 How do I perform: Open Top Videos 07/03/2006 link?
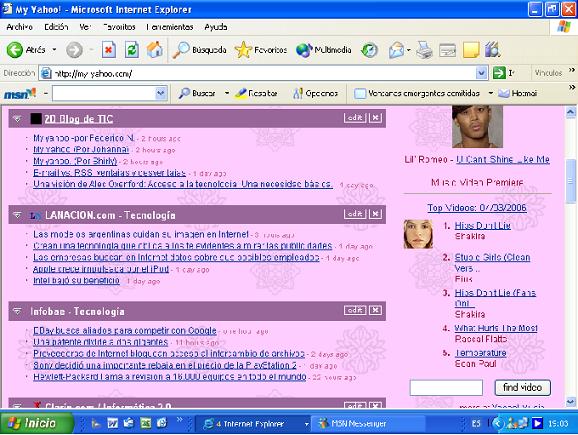[477, 208]
